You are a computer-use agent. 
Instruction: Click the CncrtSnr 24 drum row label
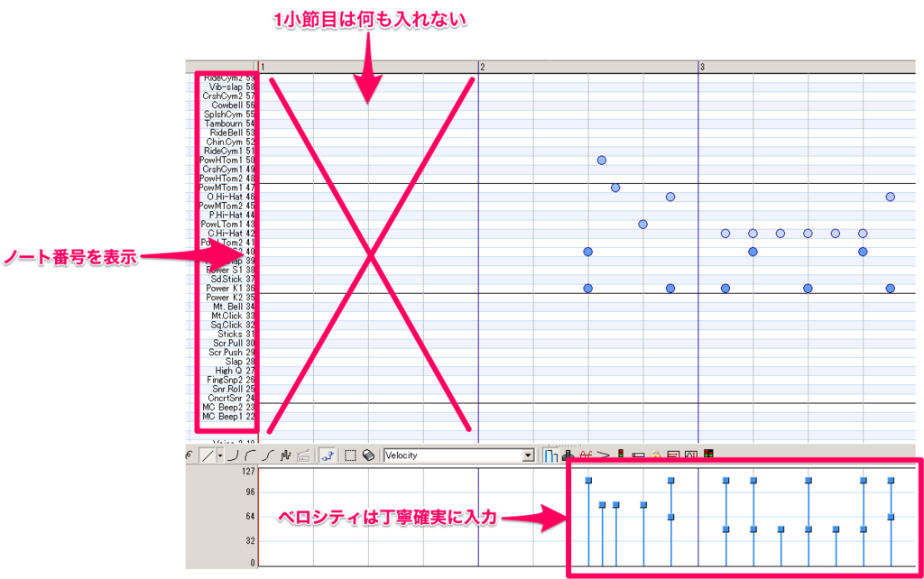[x=232, y=398]
